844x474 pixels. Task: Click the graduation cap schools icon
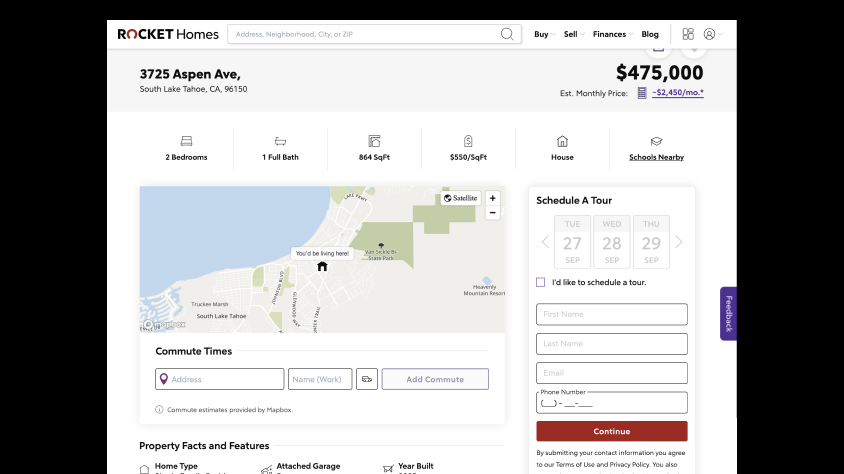point(656,142)
